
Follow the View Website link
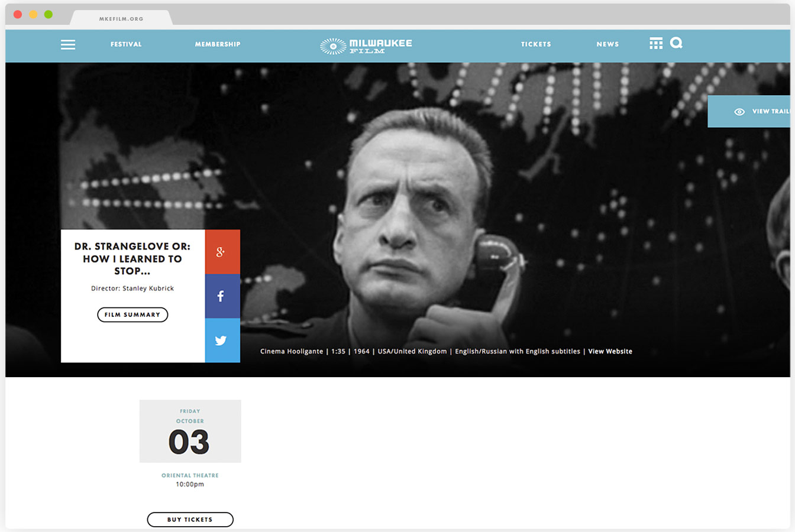(x=610, y=351)
